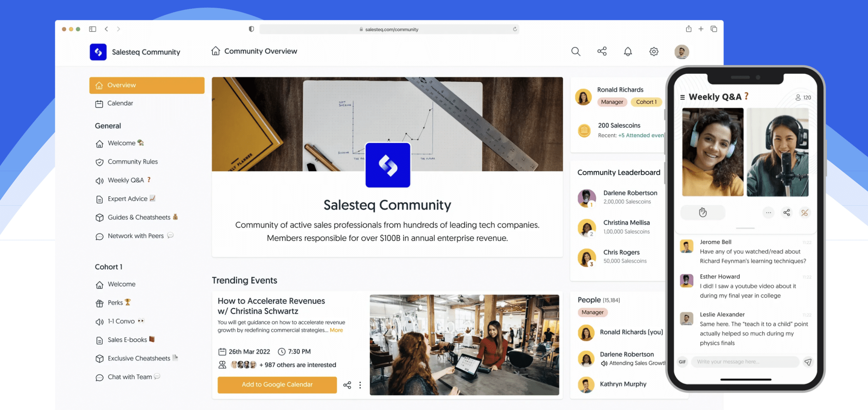Show tab overview icon in browser
The width and height of the screenshot is (868, 410).
coord(714,29)
